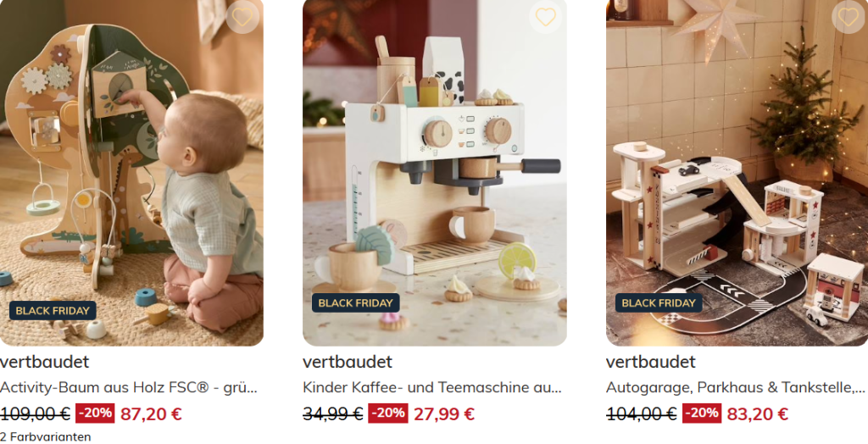Click vertbaudet brand above Activity-Baum title
Image resolution: width=868 pixels, height=444 pixels.
(44, 362)
